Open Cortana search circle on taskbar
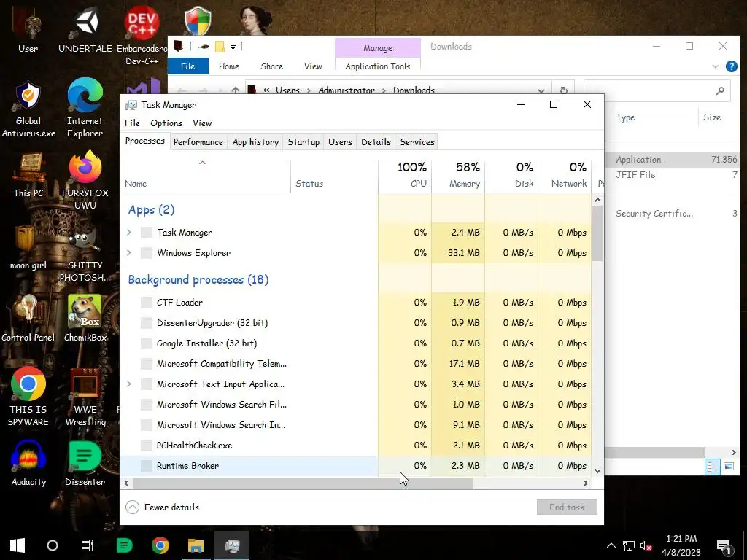This screenshot has height=560, width=747. pyautogui.click(x=53, y=545)
